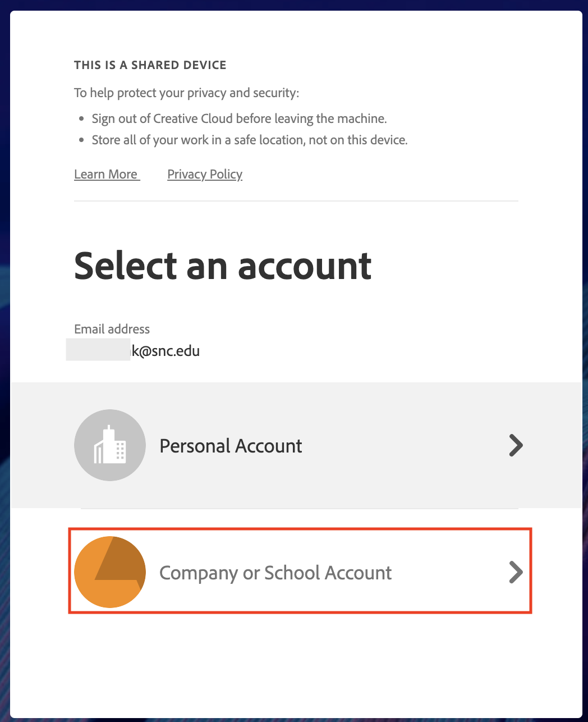Click the "THIS IS A SHARED DEVICE" title
The width and height of the screenshot is (588, 722).
pos(150,65)
